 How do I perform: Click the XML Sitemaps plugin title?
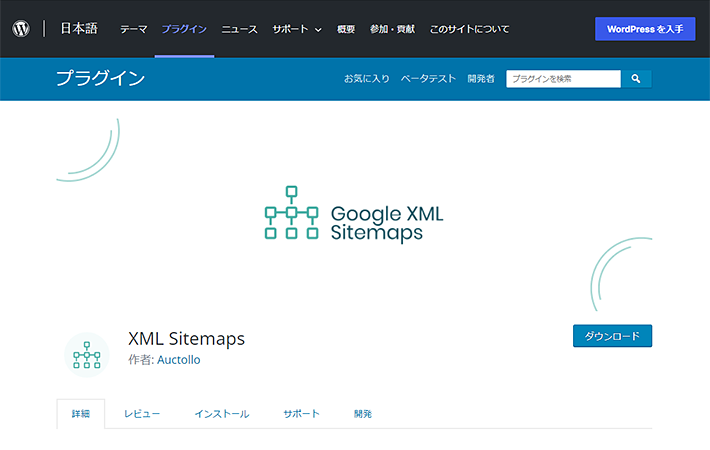[x=187, y=339]
